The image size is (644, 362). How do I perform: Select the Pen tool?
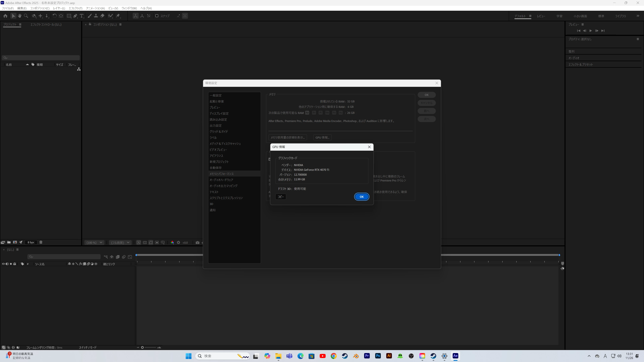coord(75,16)
